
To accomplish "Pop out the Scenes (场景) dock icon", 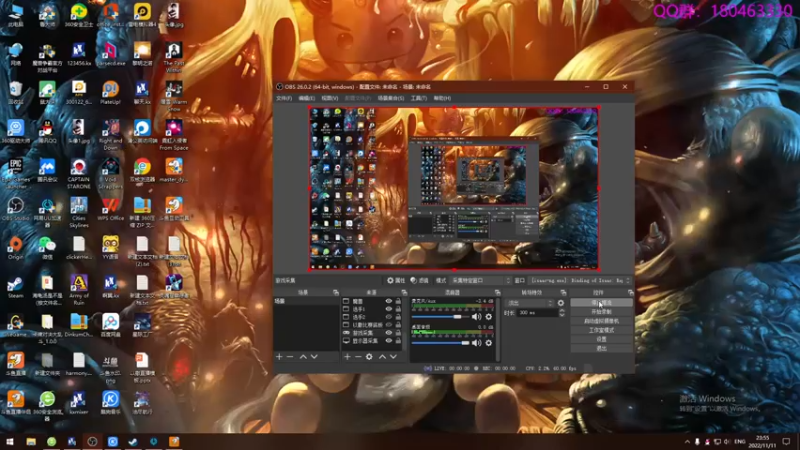I will point(336,293).
